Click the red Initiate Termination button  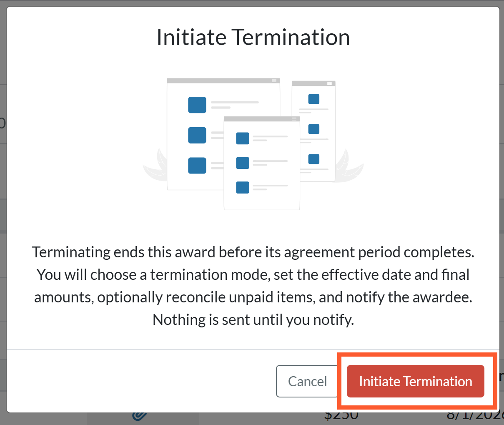(415, 381)
